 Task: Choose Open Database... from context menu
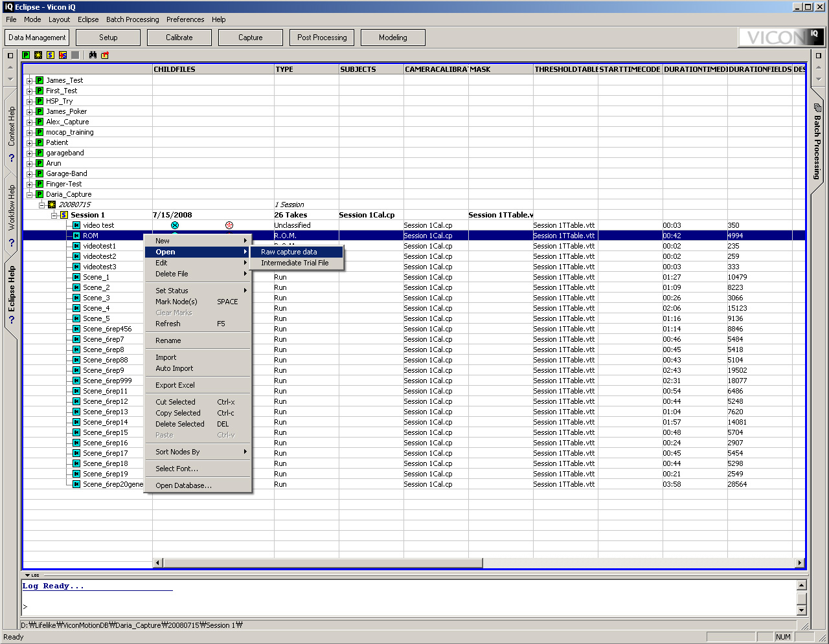coord(198,485)
